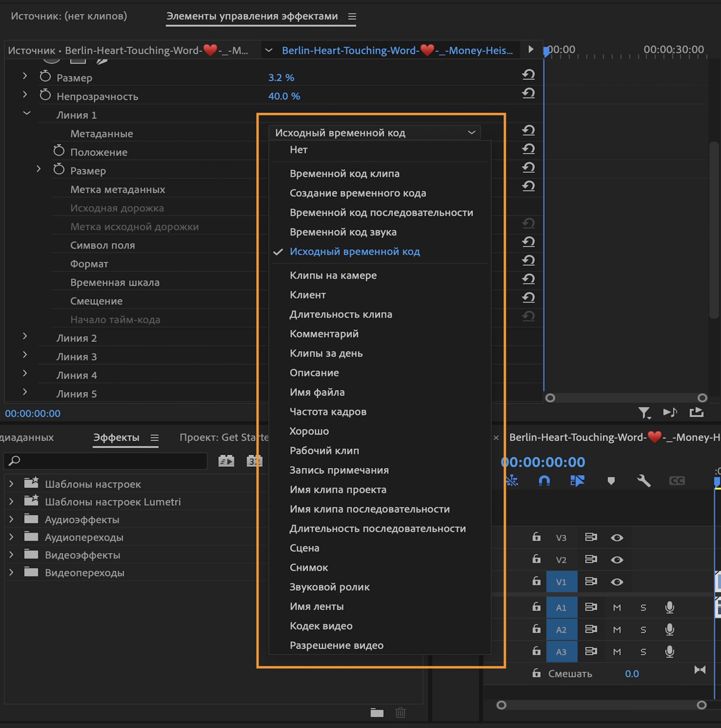Screen dimensions: 721x728
Task: Hide V1 track output eye
Action: tap(617, 582)
